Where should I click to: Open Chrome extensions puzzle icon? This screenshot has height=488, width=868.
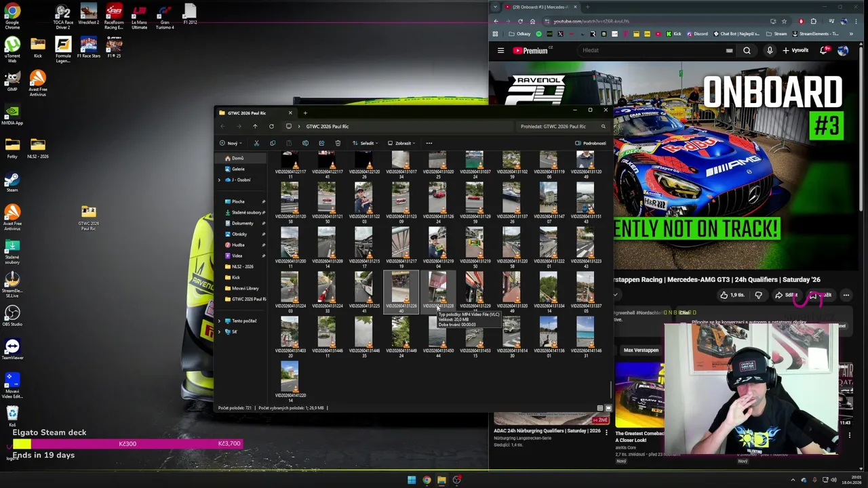(814, 21)
